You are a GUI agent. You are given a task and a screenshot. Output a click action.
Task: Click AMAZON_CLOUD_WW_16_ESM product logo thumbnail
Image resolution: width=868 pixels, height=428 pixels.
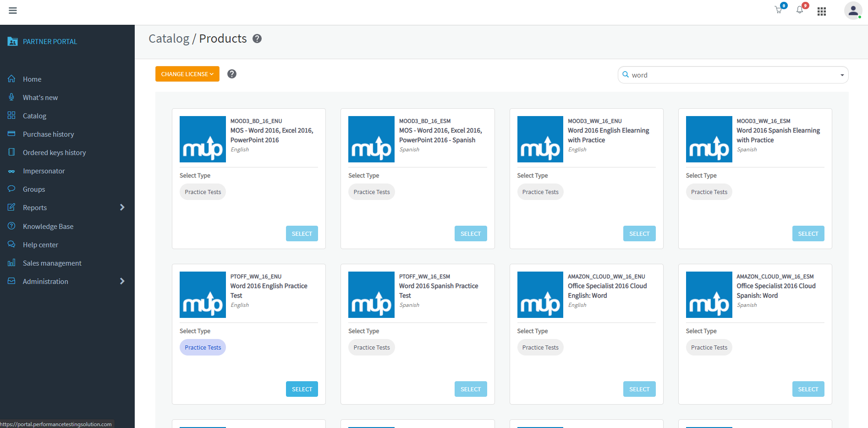[709, 295]
